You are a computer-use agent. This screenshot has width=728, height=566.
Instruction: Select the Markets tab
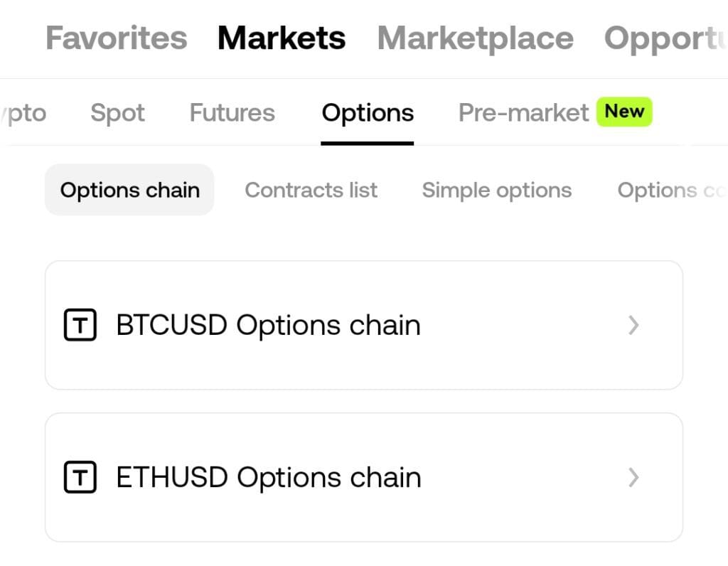click(282, 38)
